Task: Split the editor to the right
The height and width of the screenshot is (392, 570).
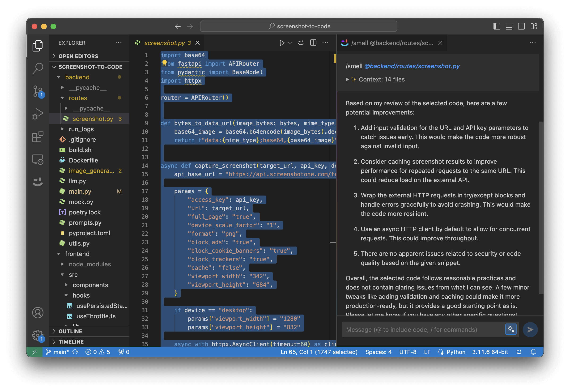Action: pyautogui.click(x=313, y=43)
